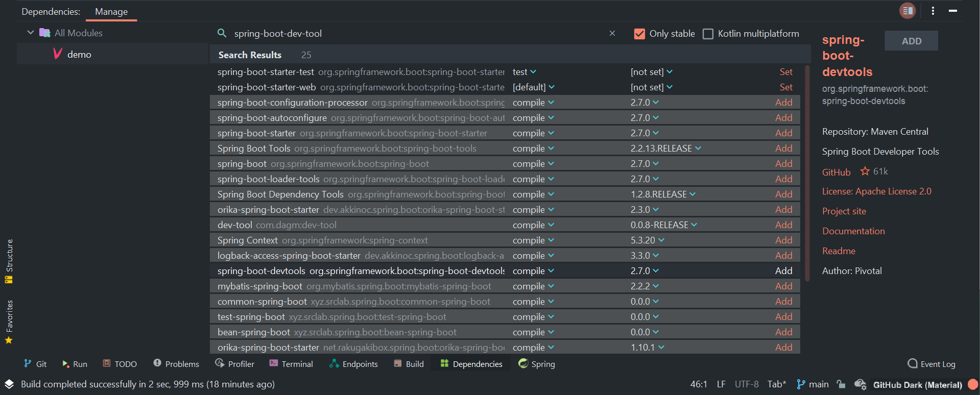Open the GitHub link
The height and width of the screenshot is (395, 980).
point(836,172)
